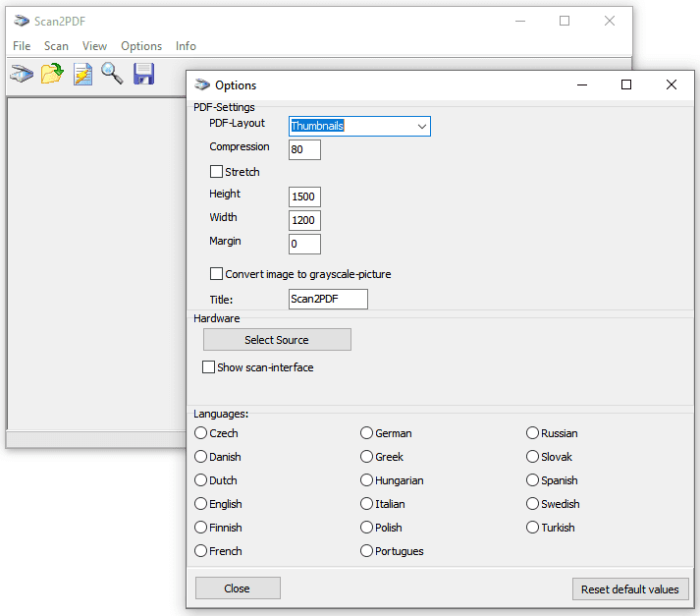Screen dimensions: 700x616
Task: Pick Russian language radio button
Action: point(532,433)
